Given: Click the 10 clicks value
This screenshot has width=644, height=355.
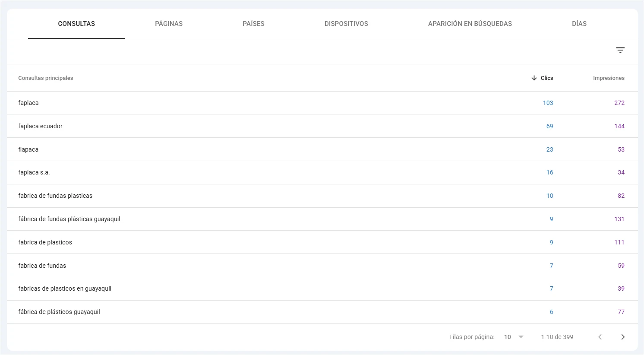Looking at the screenshot, I should (549, 196).
